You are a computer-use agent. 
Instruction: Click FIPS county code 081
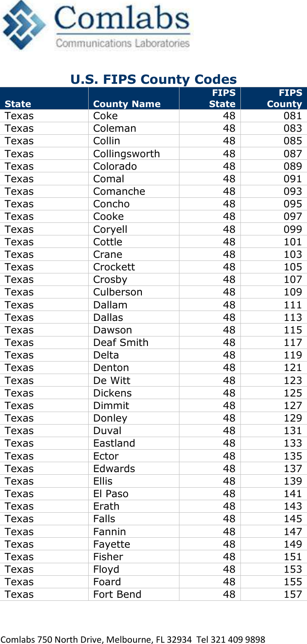click(x=293, y=116)
